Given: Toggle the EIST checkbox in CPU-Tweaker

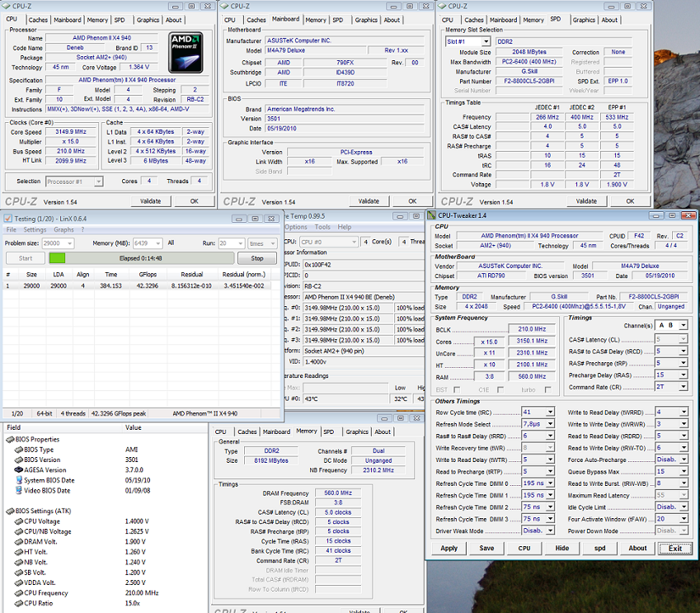Looking at the screenshot, I should point(457,389).
